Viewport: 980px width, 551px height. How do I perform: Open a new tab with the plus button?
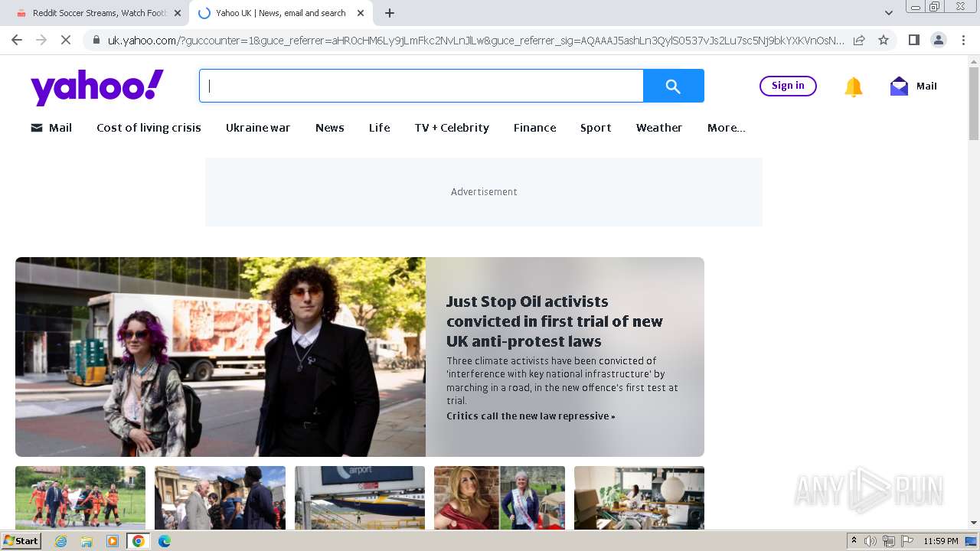point(390,13)
